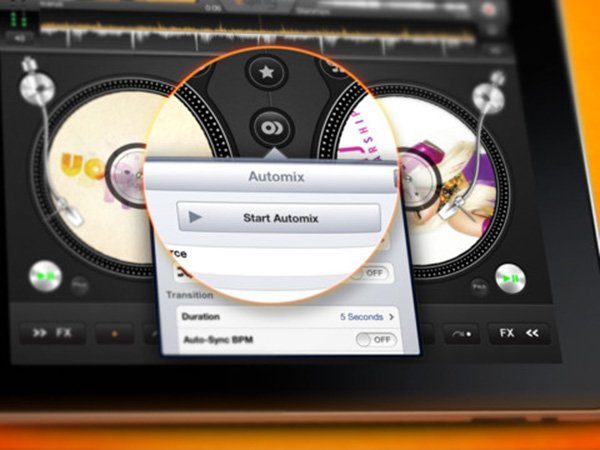Tap the star favorites button

click(266, 72)
